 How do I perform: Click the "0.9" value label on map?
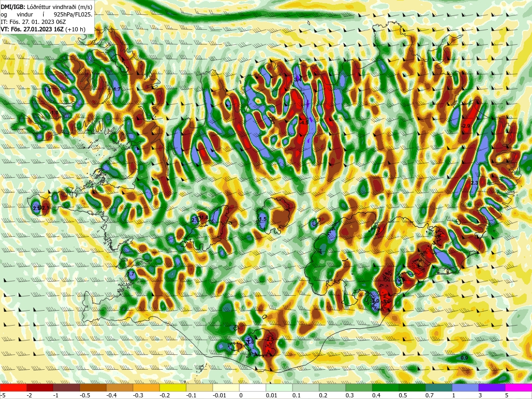pyautogui.click(x=464, y=358)
